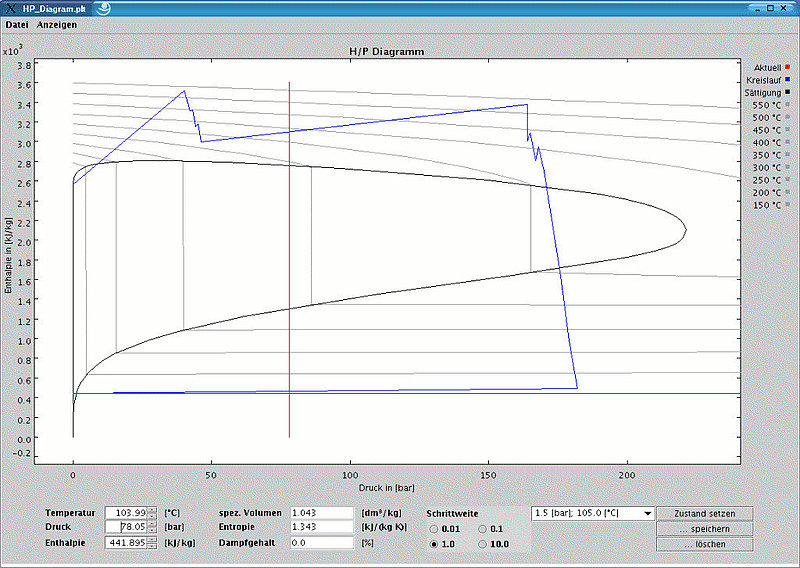Decrease Temperatur with the spinner down arrow
The image size is (800, 568).
pos(152,516)
